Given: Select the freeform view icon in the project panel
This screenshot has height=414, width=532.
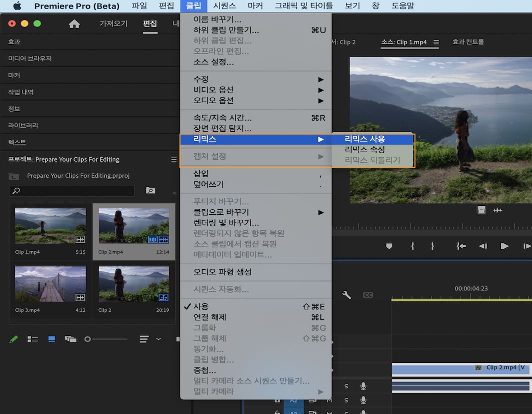Looking at the screenshot, I should tap(70, 339).
